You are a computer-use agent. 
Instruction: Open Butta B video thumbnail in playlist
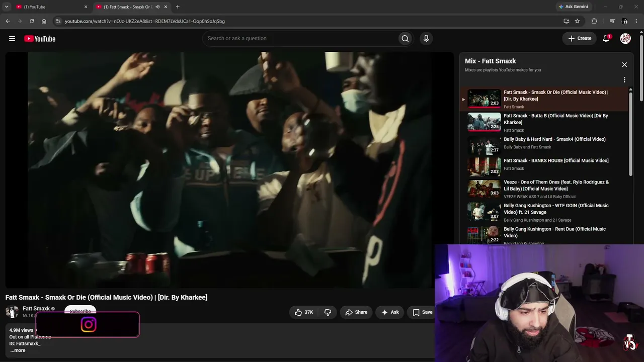pyautogui.click(x=484, y=122)
